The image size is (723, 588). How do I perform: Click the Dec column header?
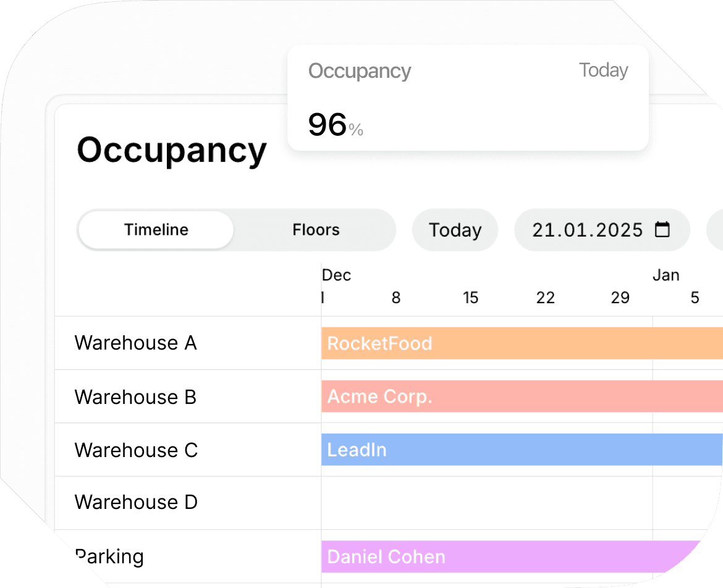(336, 275)
